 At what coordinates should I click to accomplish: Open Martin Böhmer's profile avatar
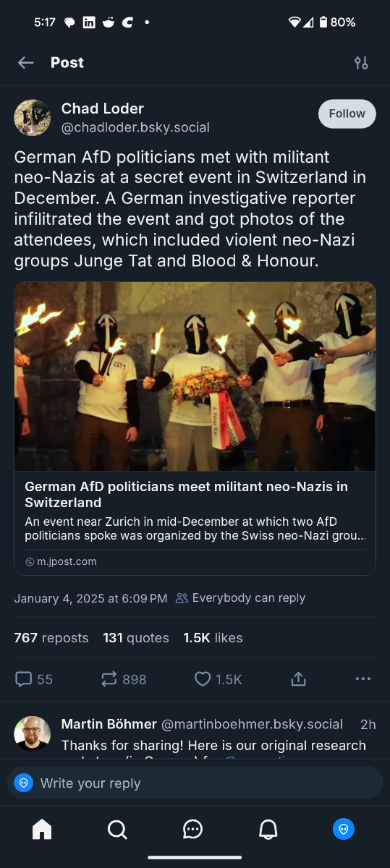point(33,734)
